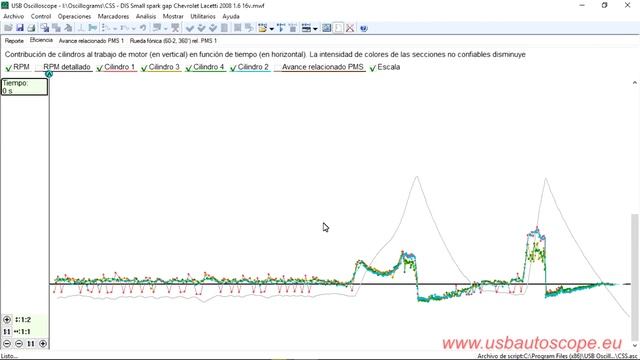Click the Save floppy disk icon
Screen dimensions: 640x360
[x=20, y=28]
